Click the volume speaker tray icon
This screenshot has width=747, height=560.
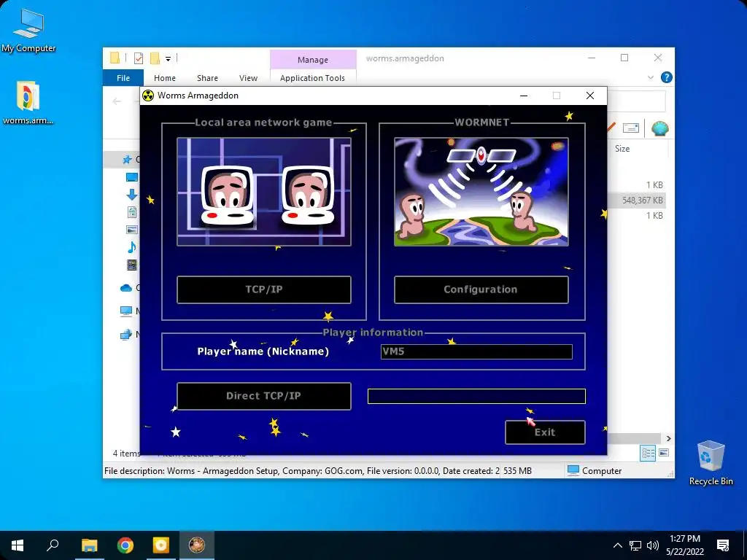pos(653,545)
